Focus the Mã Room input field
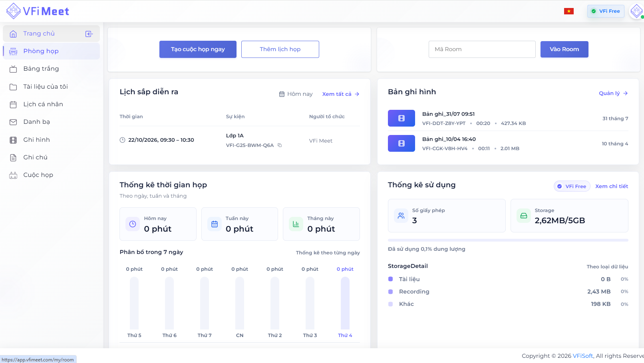 tap(482, 49)
